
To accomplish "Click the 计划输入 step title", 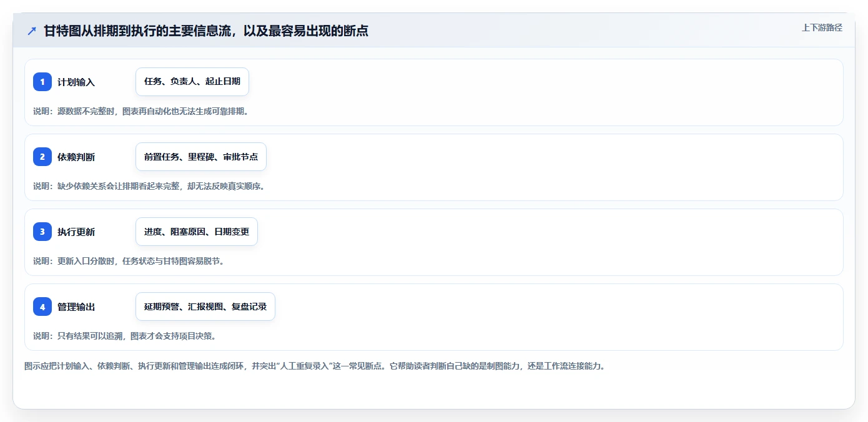I will (76, 82).
